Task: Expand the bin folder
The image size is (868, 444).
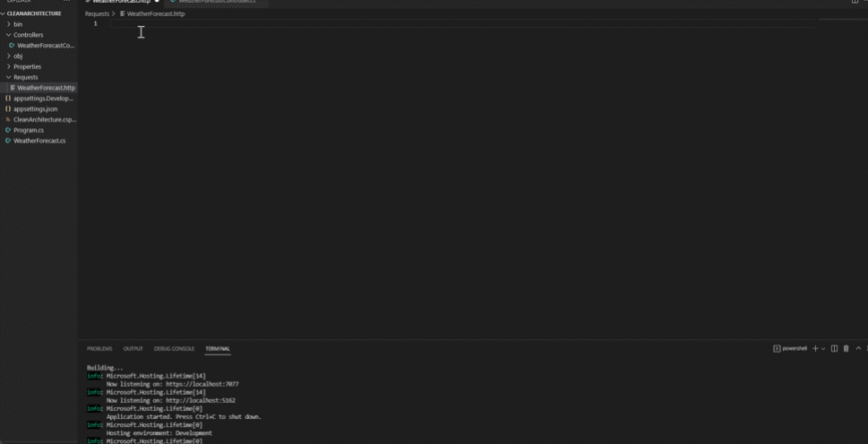Action: coord(18,24)
